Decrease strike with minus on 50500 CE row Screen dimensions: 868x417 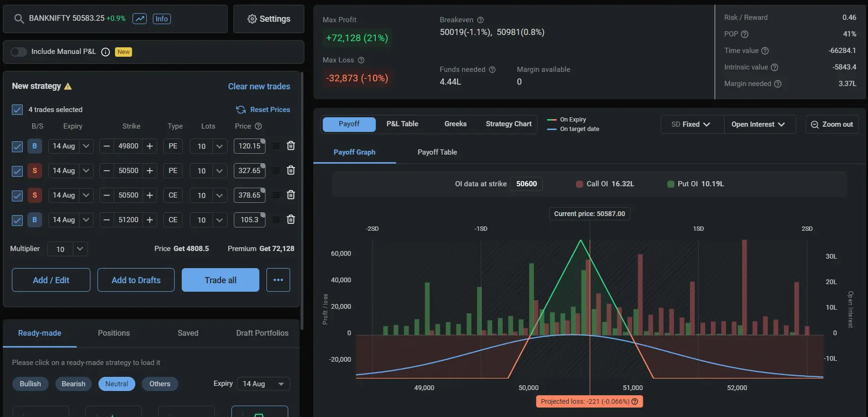(x=107, y=195)
